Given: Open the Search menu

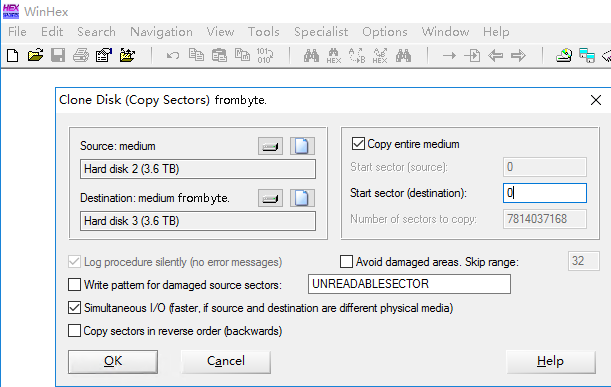Looking at the screenshot, I should (x=96, y=32).
